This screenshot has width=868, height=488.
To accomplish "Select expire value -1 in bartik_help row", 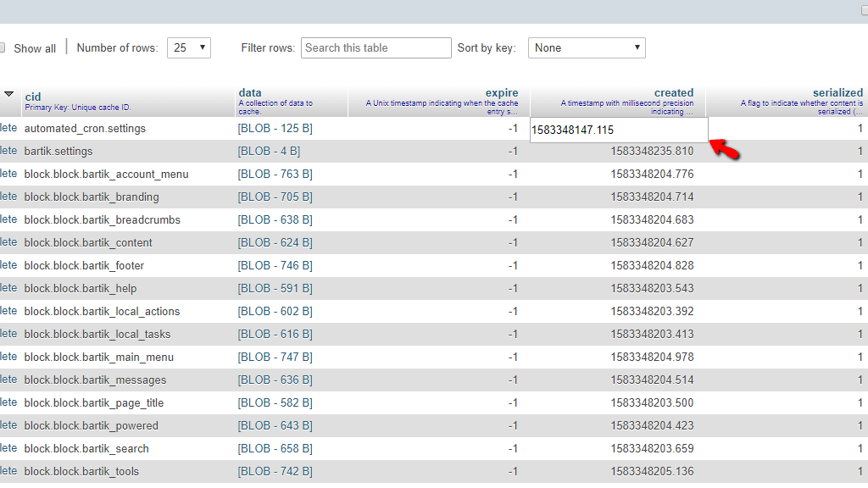I will [x=513, y=288].
